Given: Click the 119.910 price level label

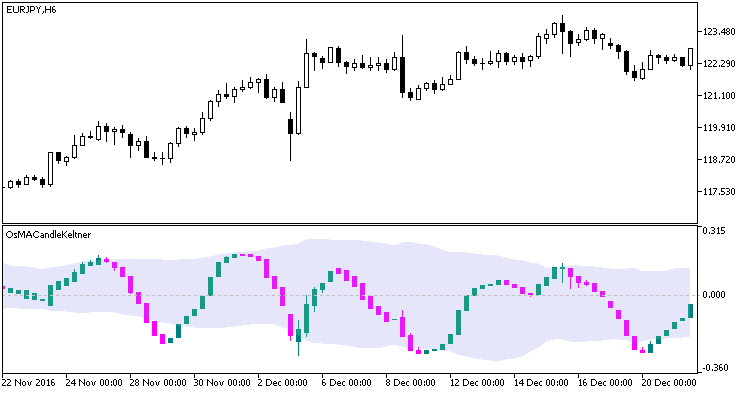Looking at the screenshot, I should 719,128.
